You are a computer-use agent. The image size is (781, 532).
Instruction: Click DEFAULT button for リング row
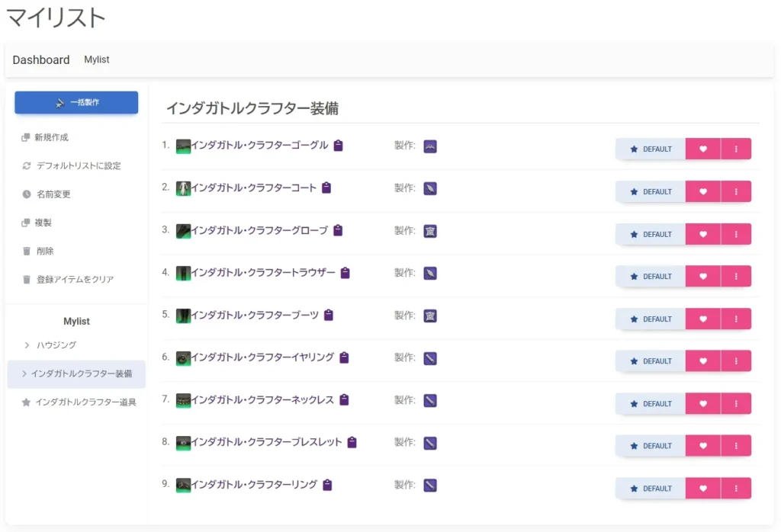651,489
